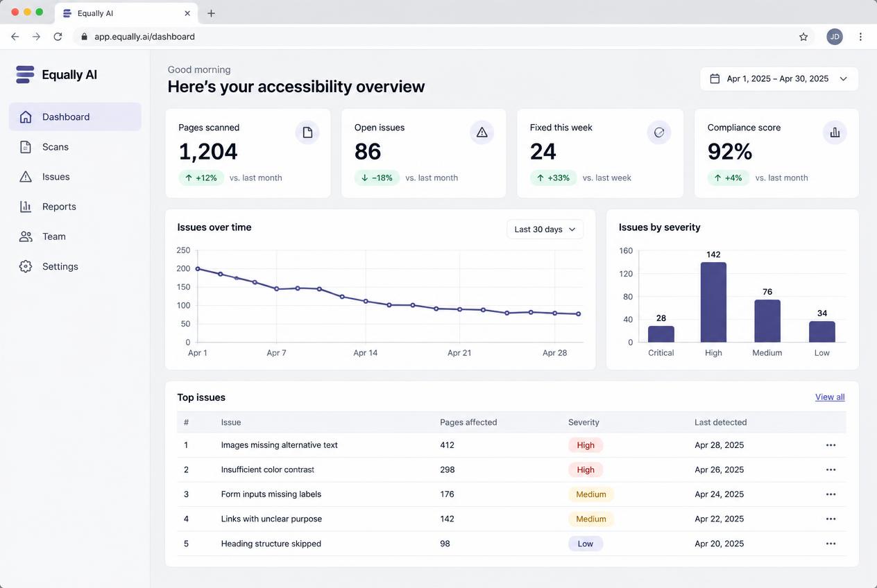Click the Equally AI browser tab
The width and height of the screenshot is (877, 588).
pos(126,13)
